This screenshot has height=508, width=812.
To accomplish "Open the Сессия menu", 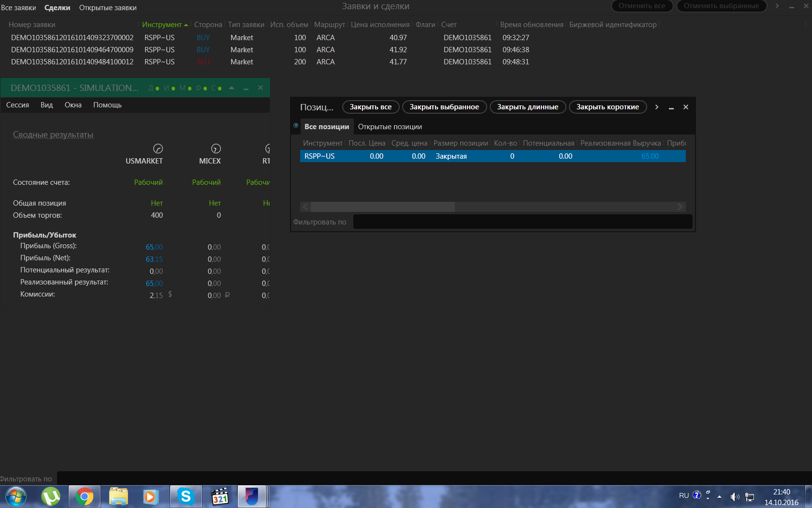I will [x=17, y=105].
